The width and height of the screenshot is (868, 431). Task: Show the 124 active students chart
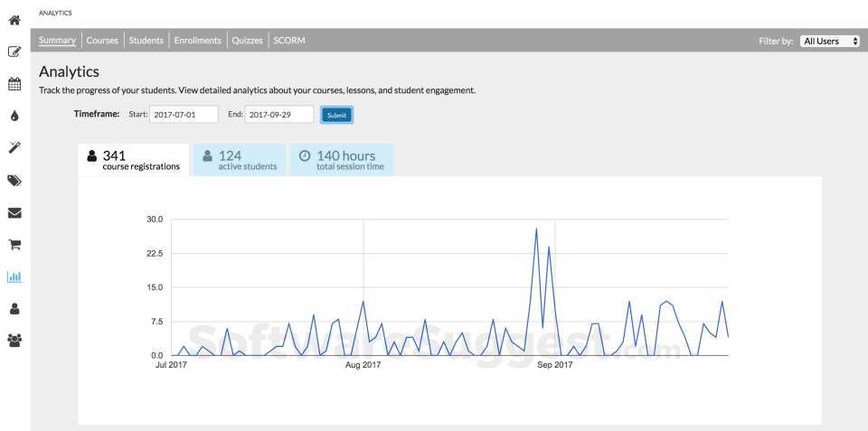click(x=240, y=160)
